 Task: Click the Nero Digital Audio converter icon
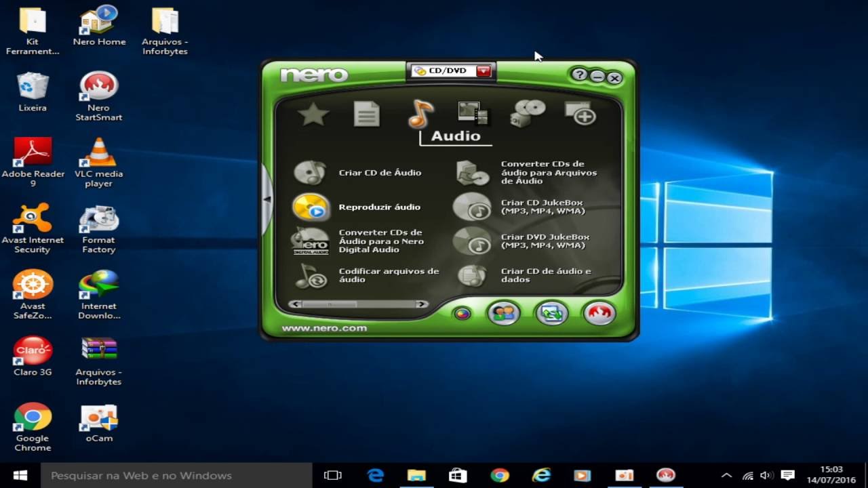tap(311, 241)
